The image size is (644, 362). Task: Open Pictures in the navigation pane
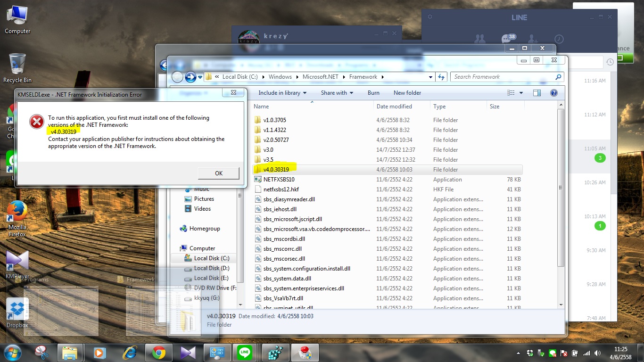pos(204,199)
